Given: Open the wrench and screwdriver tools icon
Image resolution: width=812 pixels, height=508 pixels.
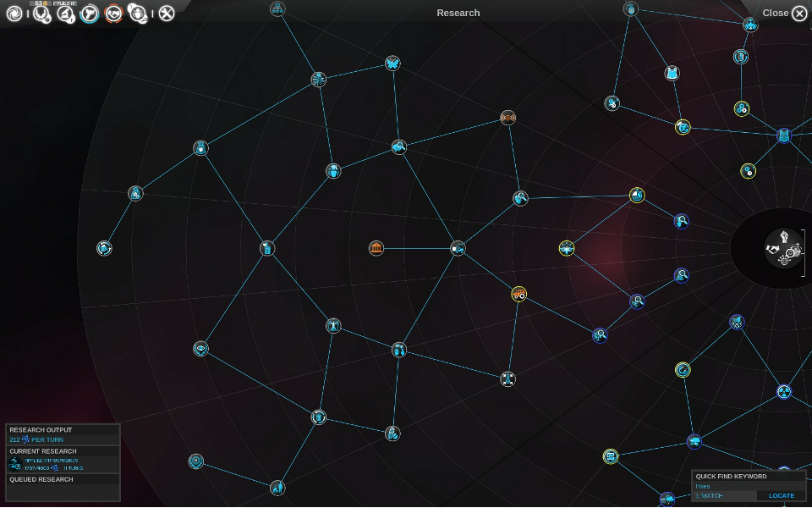Looking at the screenshot, I should tap(167, 14).
